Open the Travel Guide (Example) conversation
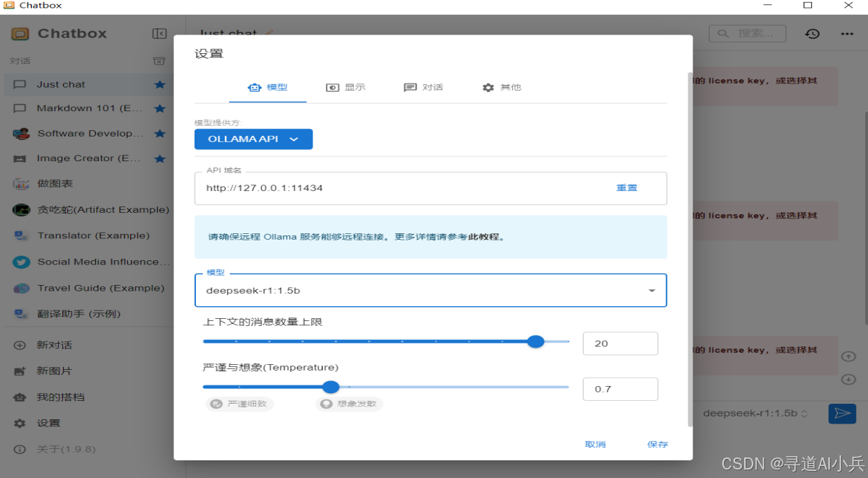868x478 pixels. (88, 288)
